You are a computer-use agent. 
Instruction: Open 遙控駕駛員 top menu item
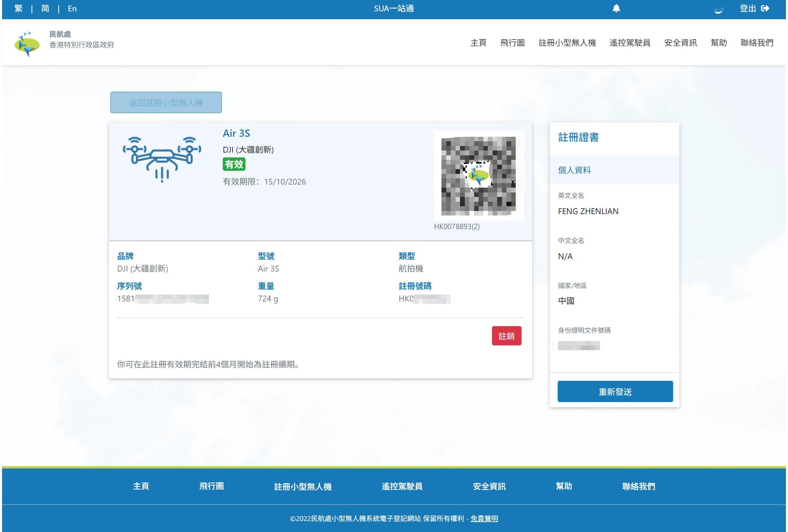click(630, 43)
